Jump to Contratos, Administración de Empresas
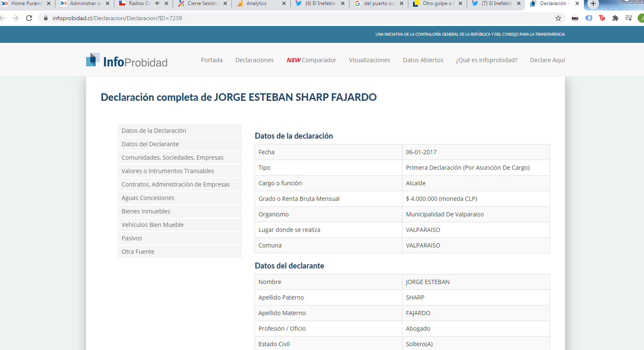This screenshot has width=644, height=350. [180, 184]
